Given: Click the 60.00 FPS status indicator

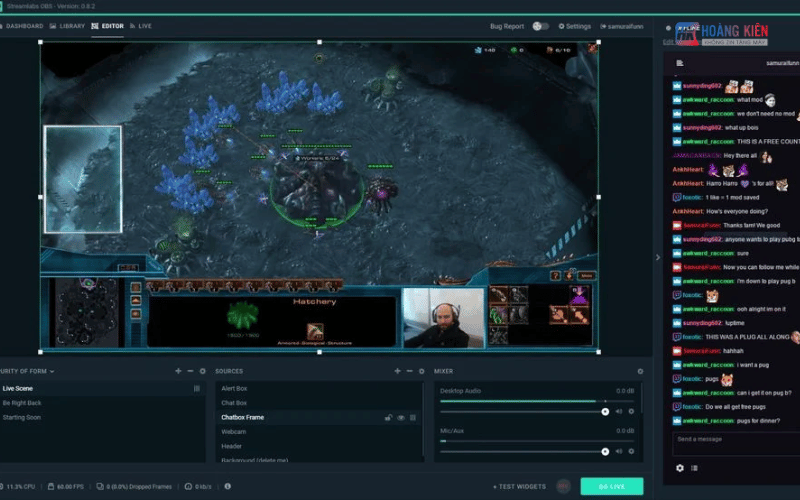Looking at the screenshot, I should pos(66,487).
